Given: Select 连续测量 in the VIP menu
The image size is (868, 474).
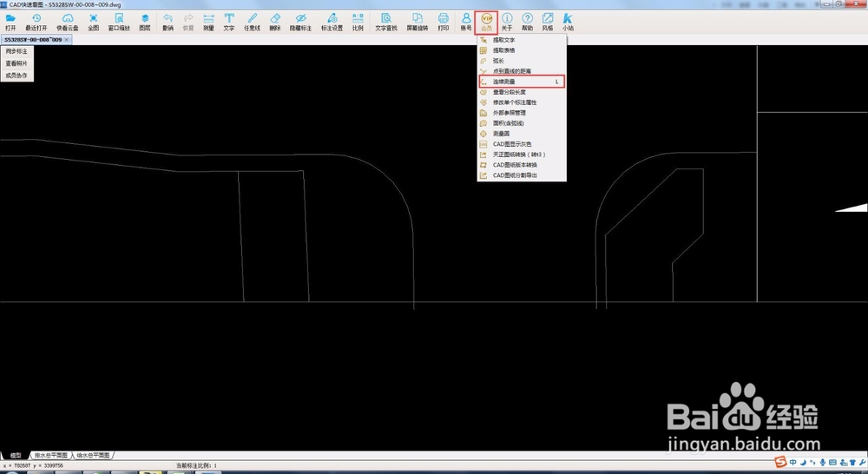Looking at the screenshot, I should 522,82.
